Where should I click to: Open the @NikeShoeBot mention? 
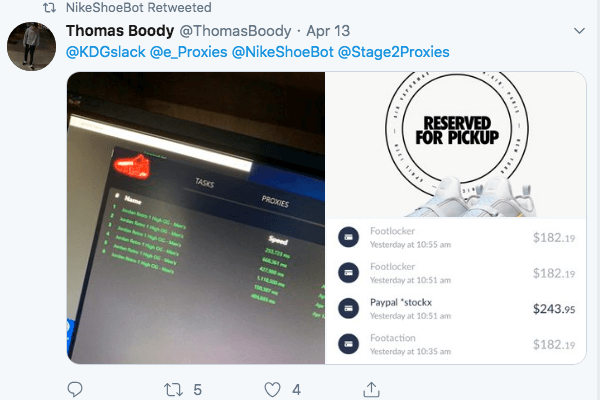(283, 52)
